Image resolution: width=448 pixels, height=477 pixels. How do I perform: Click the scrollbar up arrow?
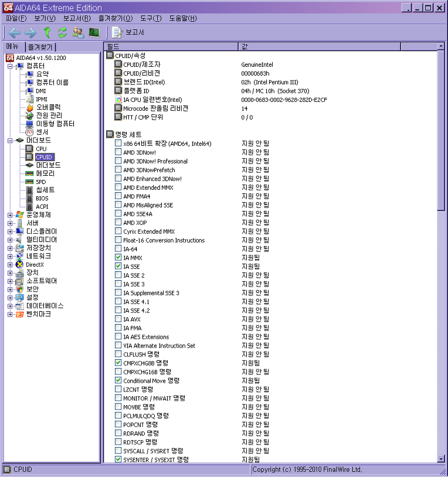441,46
